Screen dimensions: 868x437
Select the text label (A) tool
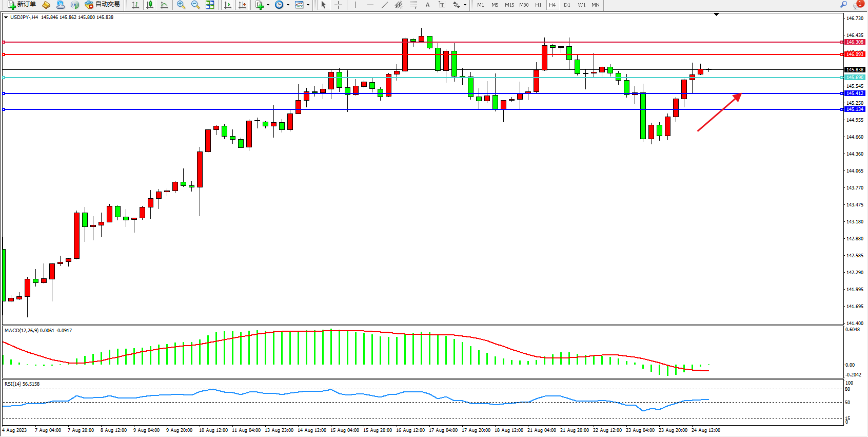click(427, 5)
